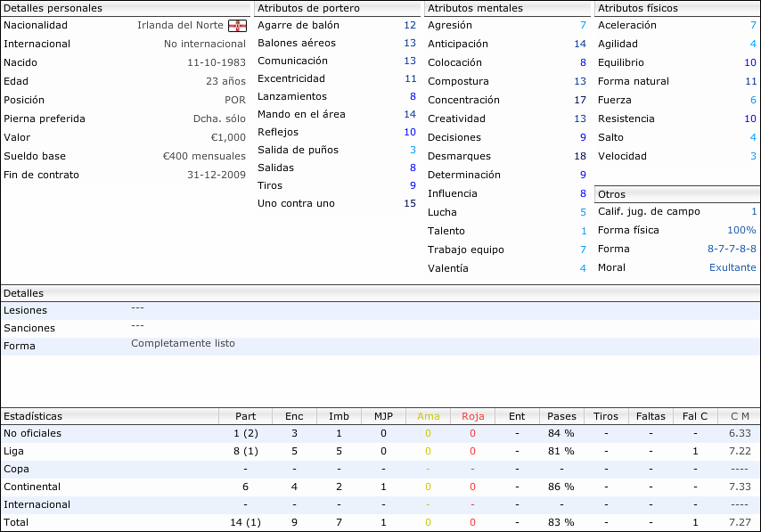Click the Otros section header
Image resolution: width=761 pixels, height=532 pixels.
[677, 194]
